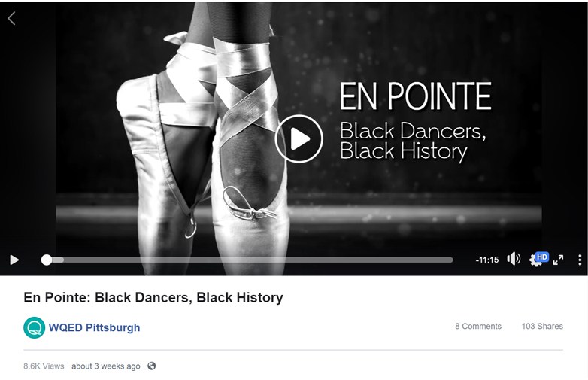Open the three-dot more options menu
588x380 pixels.
pos(580,260)
